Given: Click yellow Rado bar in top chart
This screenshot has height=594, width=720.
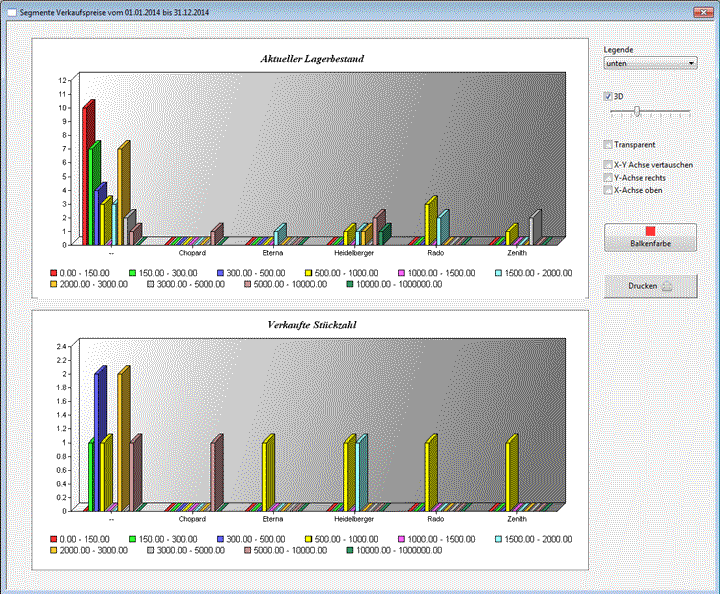Looking at the screenshot, I should tap(430, 221).
